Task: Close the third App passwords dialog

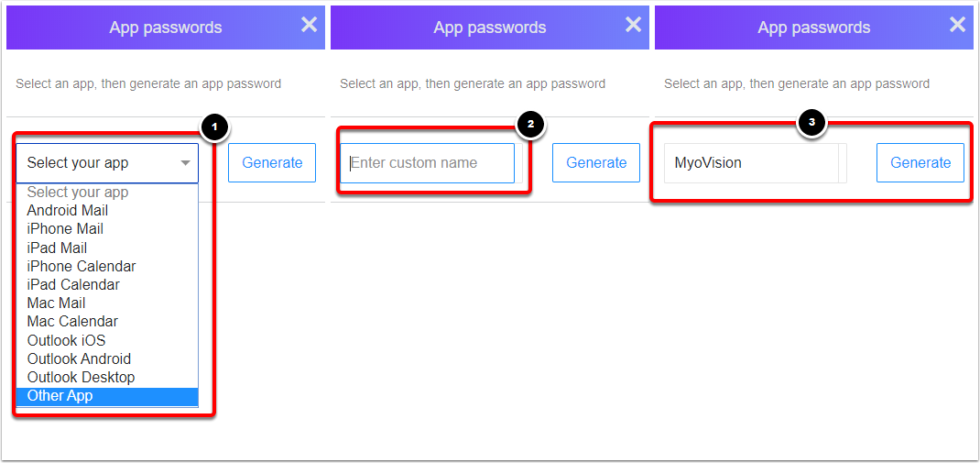Action: point(957,25)
